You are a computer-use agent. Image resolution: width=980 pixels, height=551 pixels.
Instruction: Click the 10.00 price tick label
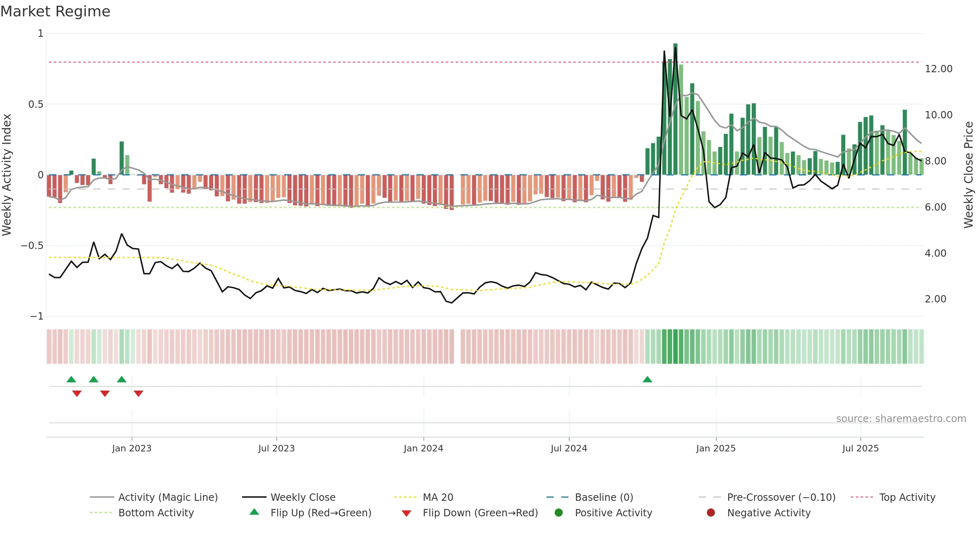pyautogui.click(x=939, y=115)
